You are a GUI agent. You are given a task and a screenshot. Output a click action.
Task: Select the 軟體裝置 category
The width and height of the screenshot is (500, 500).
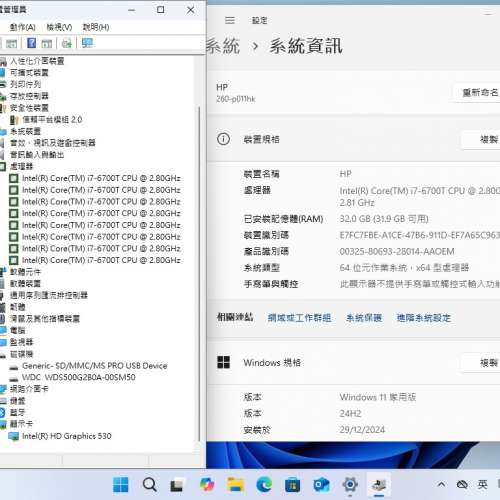[25, 284]
